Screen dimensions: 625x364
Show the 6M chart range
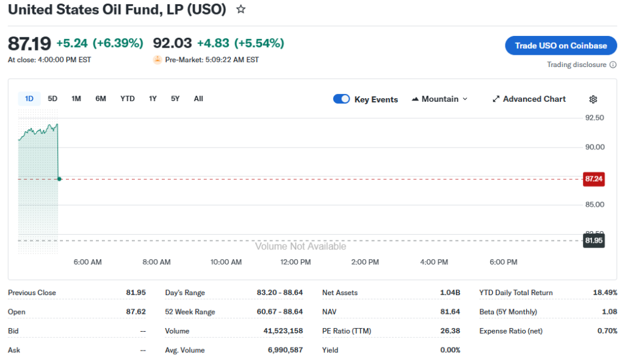tap(101, 99)
